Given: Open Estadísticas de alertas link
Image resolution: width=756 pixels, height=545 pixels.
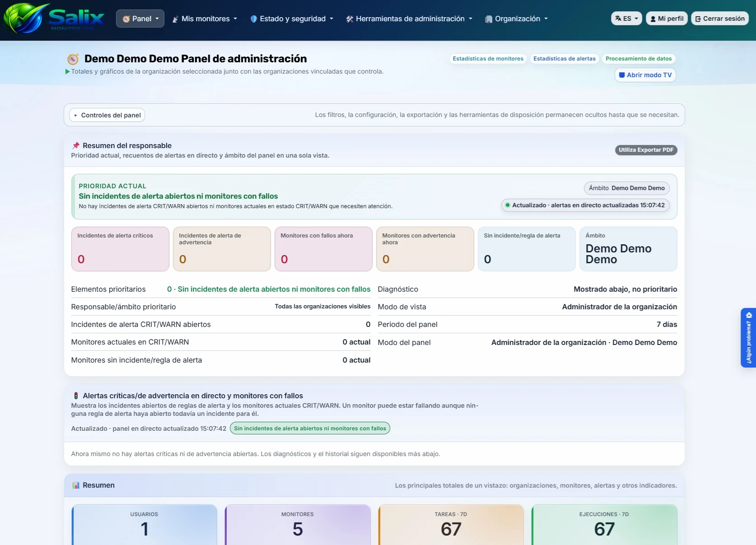Looking at the screenshot, I should tap(565, 59).
